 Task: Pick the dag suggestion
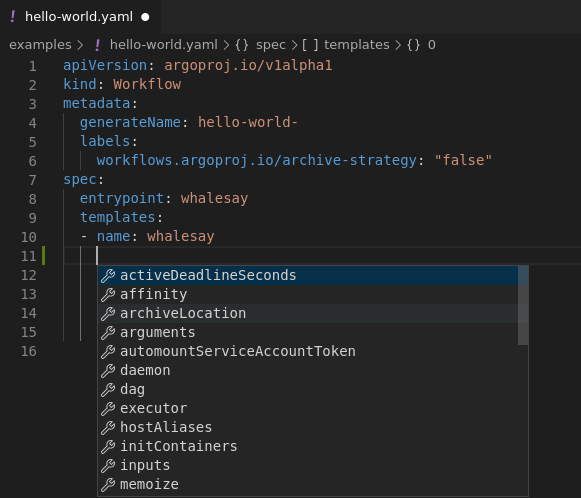308,389
